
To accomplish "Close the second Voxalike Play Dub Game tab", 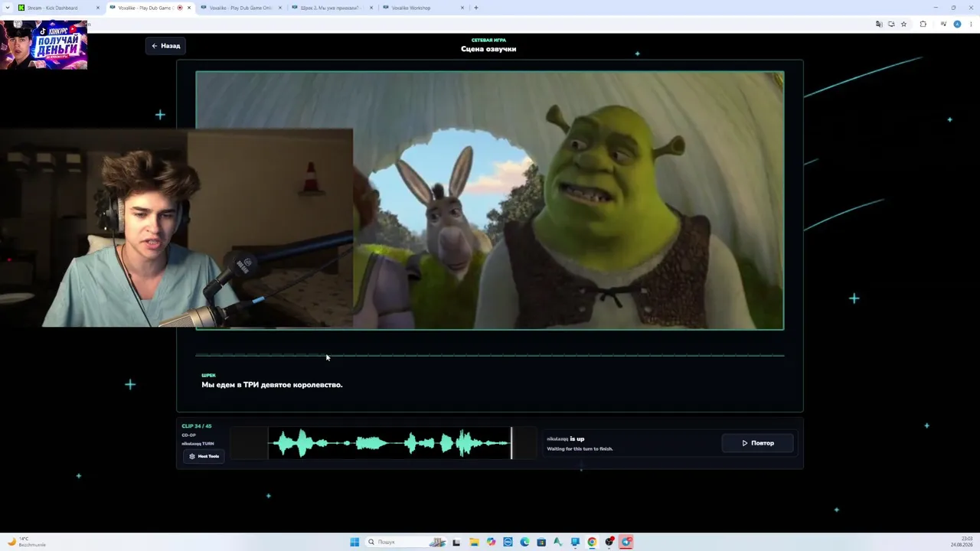I will click(x=280, y=8).
